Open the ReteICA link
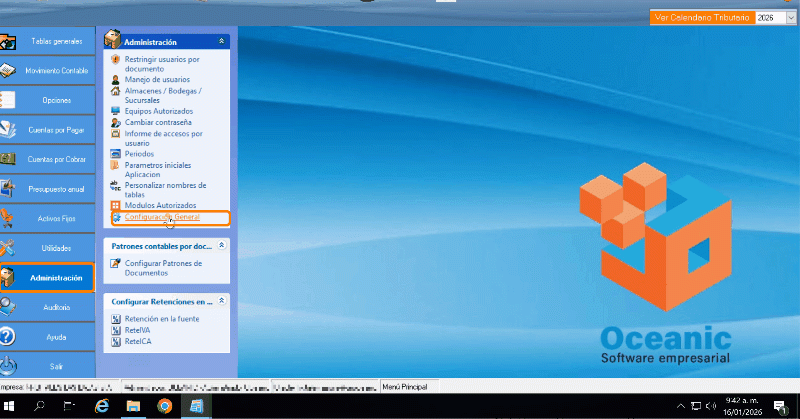Image resolution: width=800 pixels, height=419 pixels. tap(139, 340)
